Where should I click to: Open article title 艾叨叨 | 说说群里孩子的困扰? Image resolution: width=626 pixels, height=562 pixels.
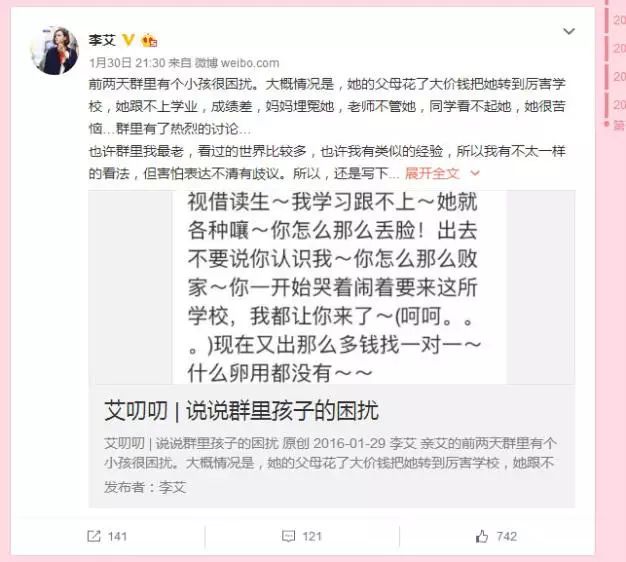[241, 410]
